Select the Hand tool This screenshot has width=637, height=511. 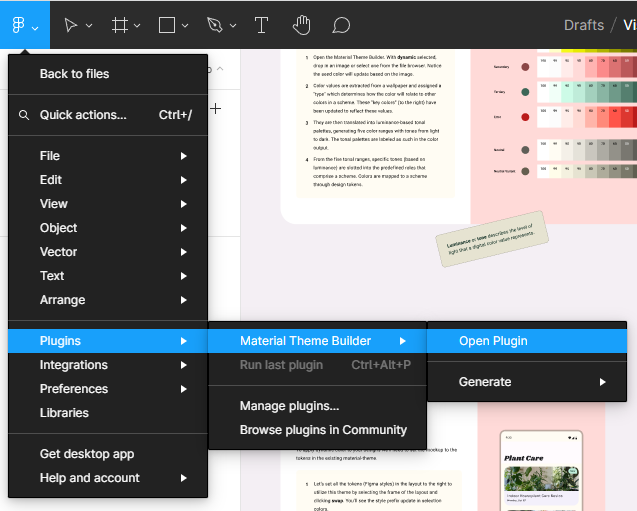tap(301, 25)
